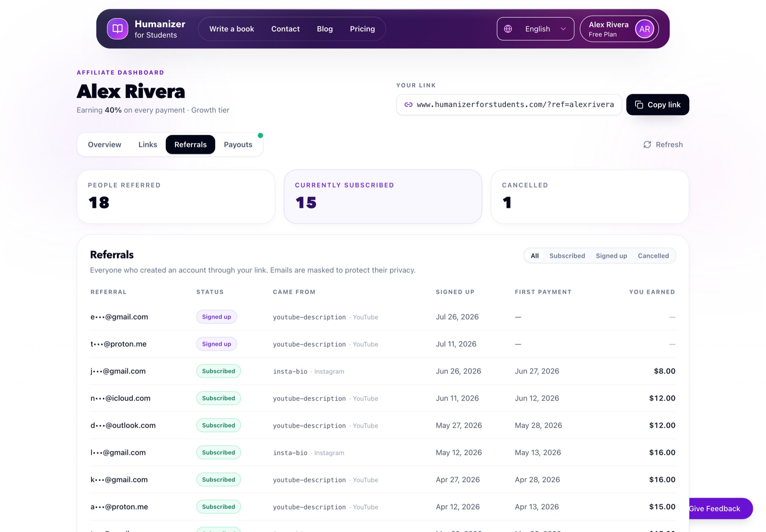
Task: Click the Humanizer book logo icon
Action: point(118,29)
